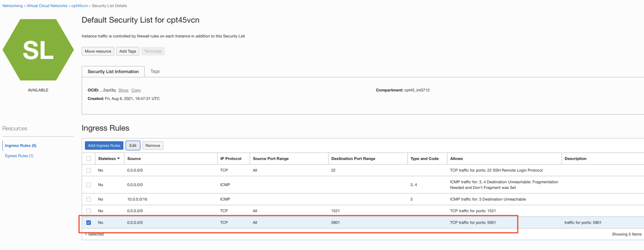The image size is (644, 250).
Task: Open the Stateless column sort dropdown
Action: pos(118,158)
